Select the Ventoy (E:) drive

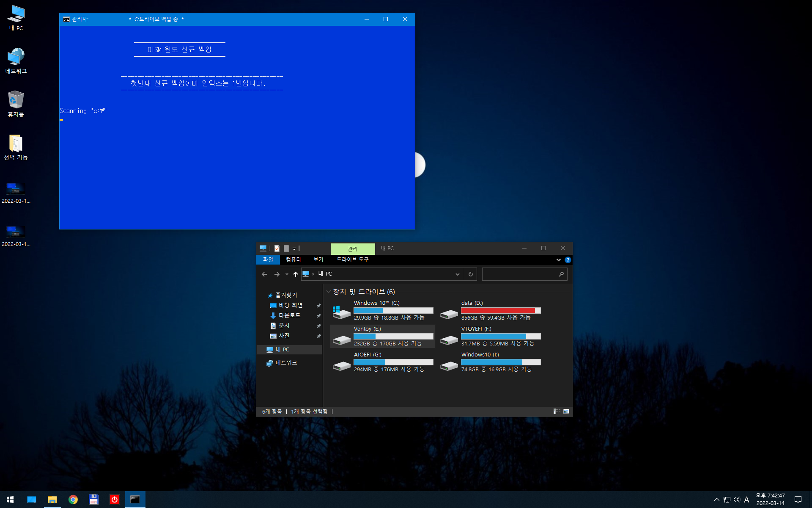pyautogui.click(x=383, y=336)
